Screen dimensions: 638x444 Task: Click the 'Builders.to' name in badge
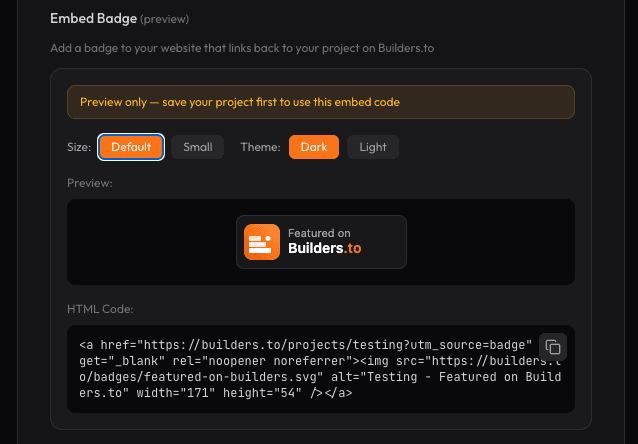(324, 248)
